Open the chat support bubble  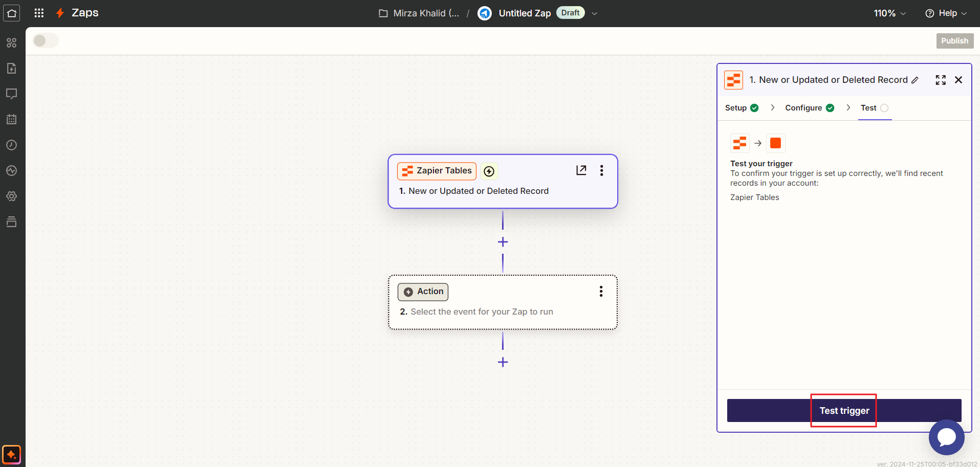point(946,437)
